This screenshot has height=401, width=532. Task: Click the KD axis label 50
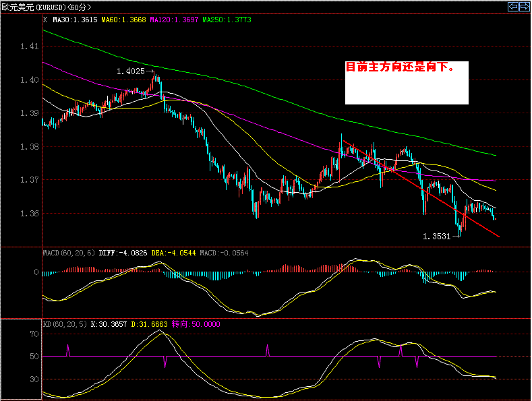pyautogui.click(x=34, y=357)
